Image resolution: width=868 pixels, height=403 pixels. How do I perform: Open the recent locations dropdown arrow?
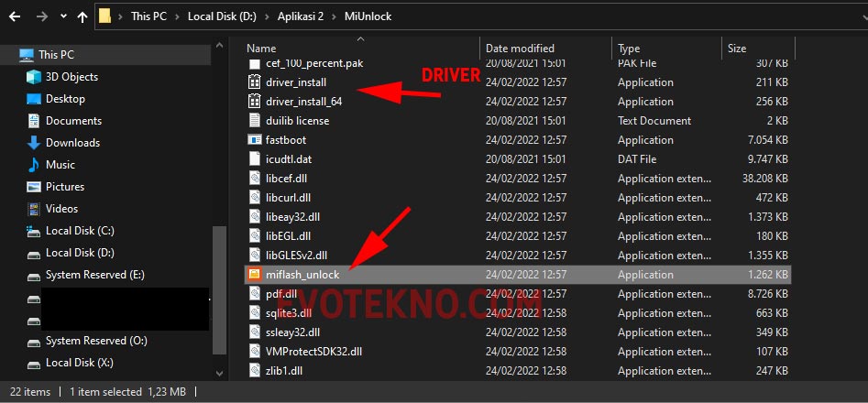[62, 16]
